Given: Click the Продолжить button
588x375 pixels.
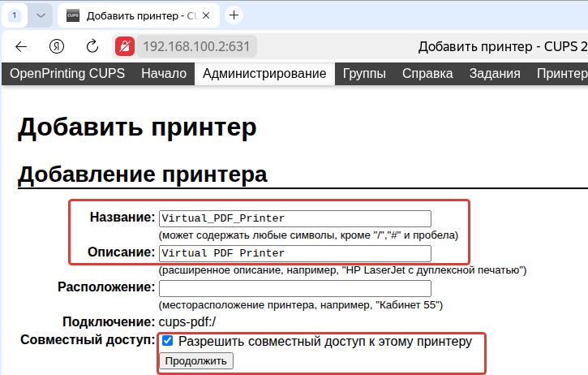Looking at the screenshot, I should pos(196,361).
